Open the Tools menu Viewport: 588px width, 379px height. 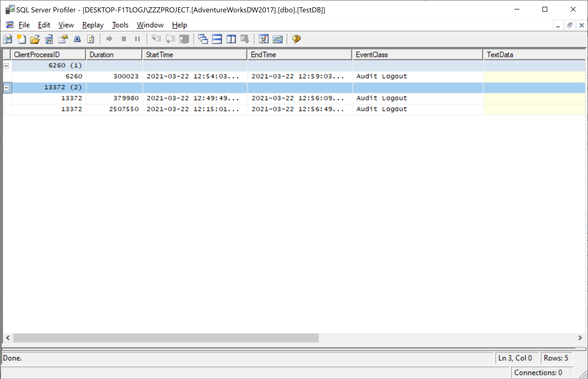[120, 25]
